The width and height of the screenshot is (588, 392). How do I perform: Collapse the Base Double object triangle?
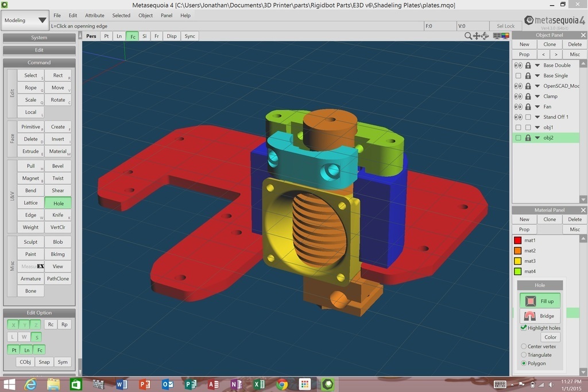537,65
